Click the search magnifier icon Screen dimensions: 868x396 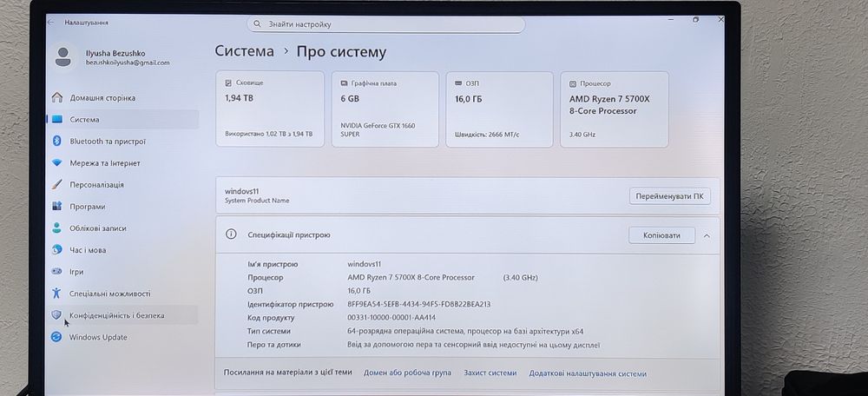(258, 24)
